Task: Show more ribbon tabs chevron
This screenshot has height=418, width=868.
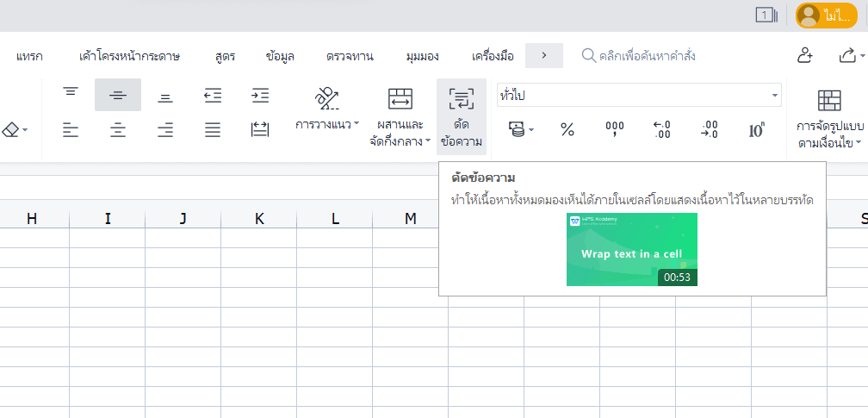Action: pyautogui.click(x=544, y=55)
